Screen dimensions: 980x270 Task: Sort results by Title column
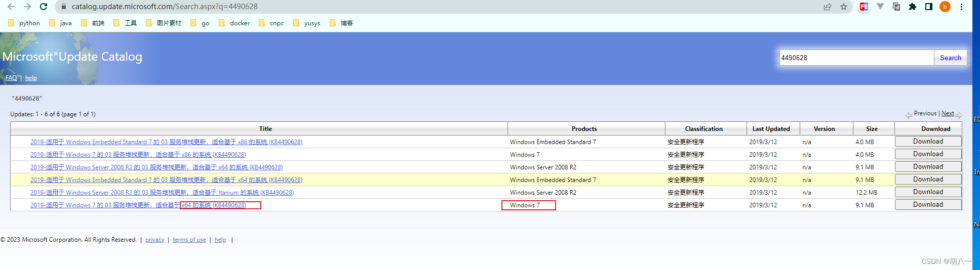click(x=265, y=129)
